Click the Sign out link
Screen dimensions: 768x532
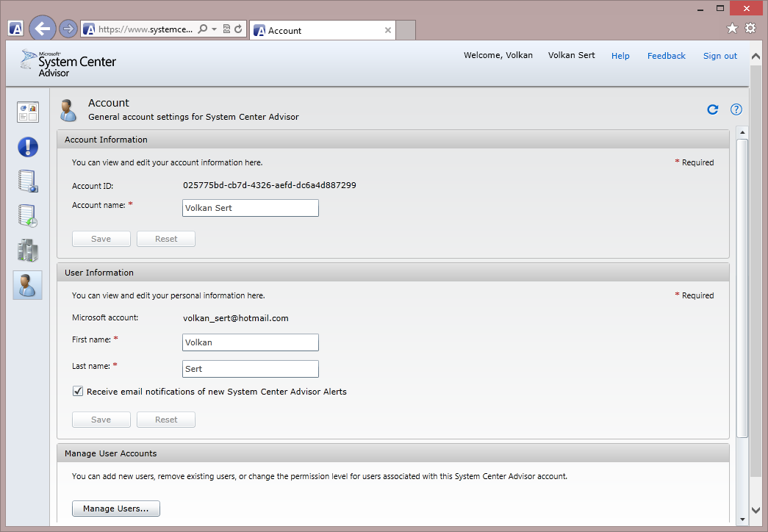720,56
